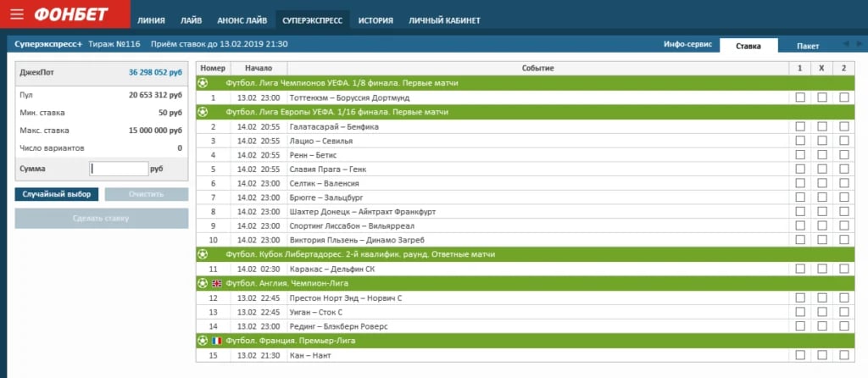Click the Случайный выбор button
Screen dimensions: 868x378
tap(57, 194)
